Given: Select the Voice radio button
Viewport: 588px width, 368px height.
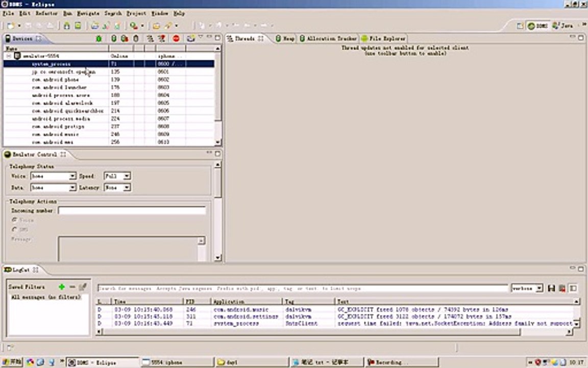Looking at the screenshot, I should coord(15,220).
